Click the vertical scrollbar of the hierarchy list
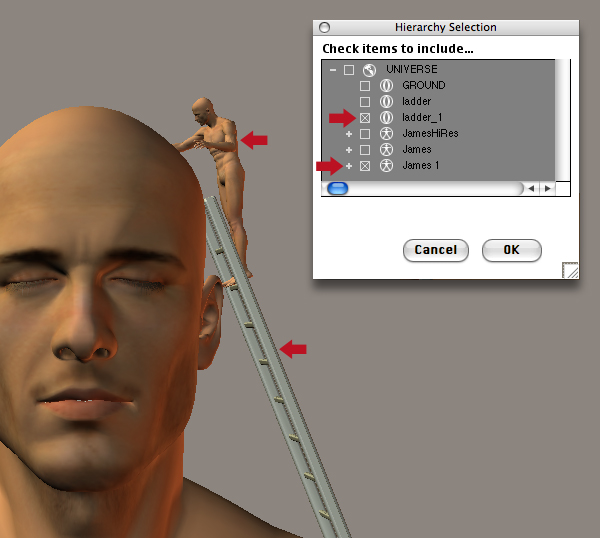The width and height of the screenshot is (600, 538). 562,120
